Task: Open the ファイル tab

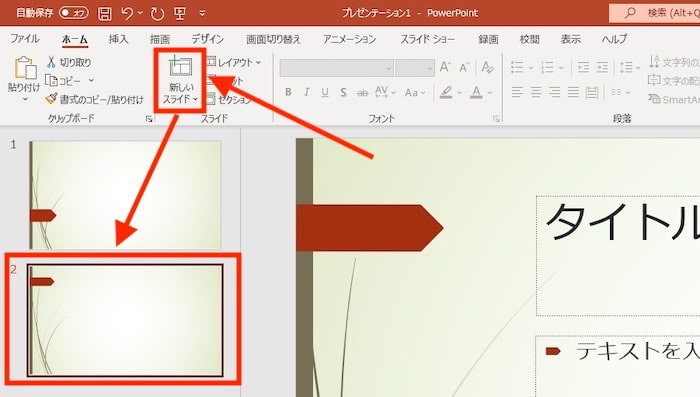Action: (x=25, y=39)
